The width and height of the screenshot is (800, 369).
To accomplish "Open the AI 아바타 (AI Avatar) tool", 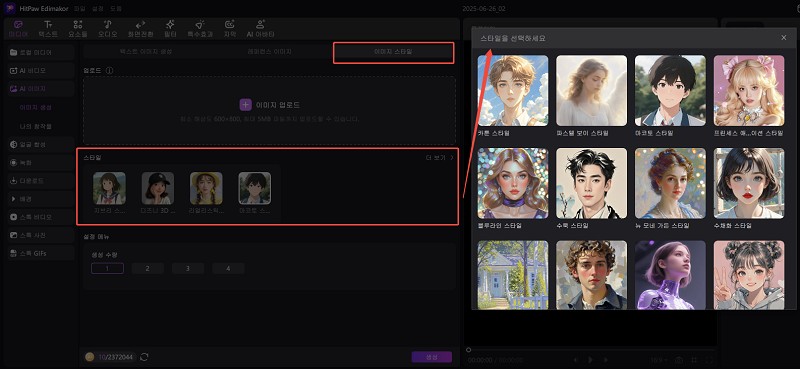I will click(x=261, y=29).
